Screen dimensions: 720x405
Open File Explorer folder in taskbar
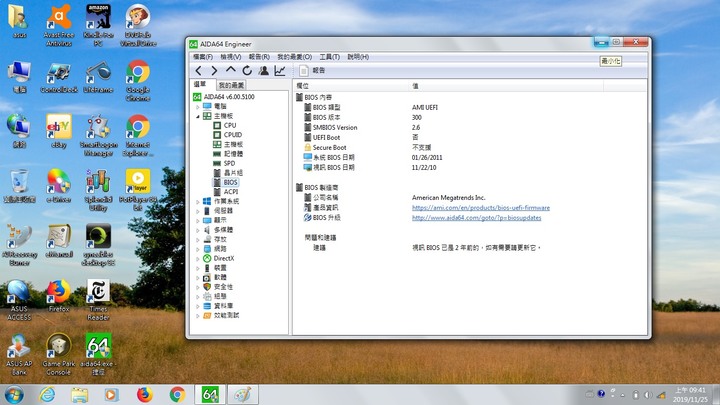(79, 394)
